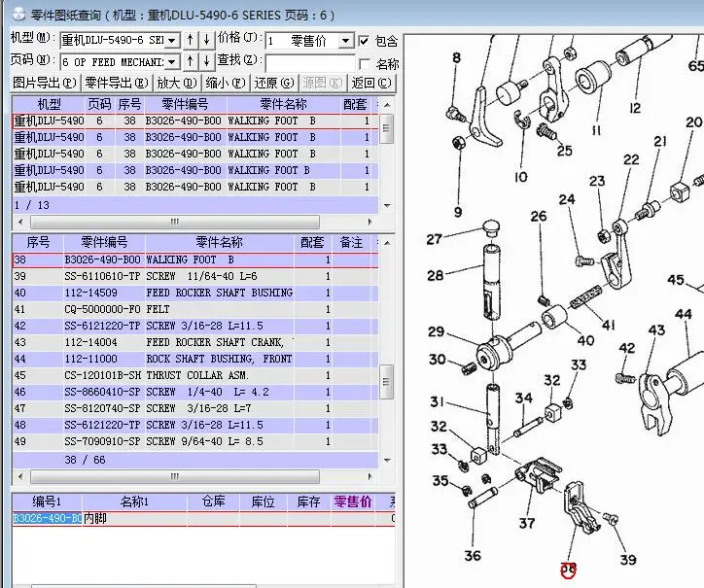Select row 39 SCREW 11/64-40 L=6
The height and width of the screenshot is (588, 704).
[x=195, y=276]
